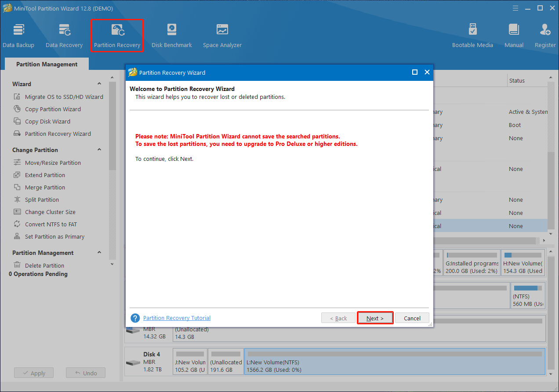Collapse the Wizard section
The image size is (559, 392).
click(99, 84)
